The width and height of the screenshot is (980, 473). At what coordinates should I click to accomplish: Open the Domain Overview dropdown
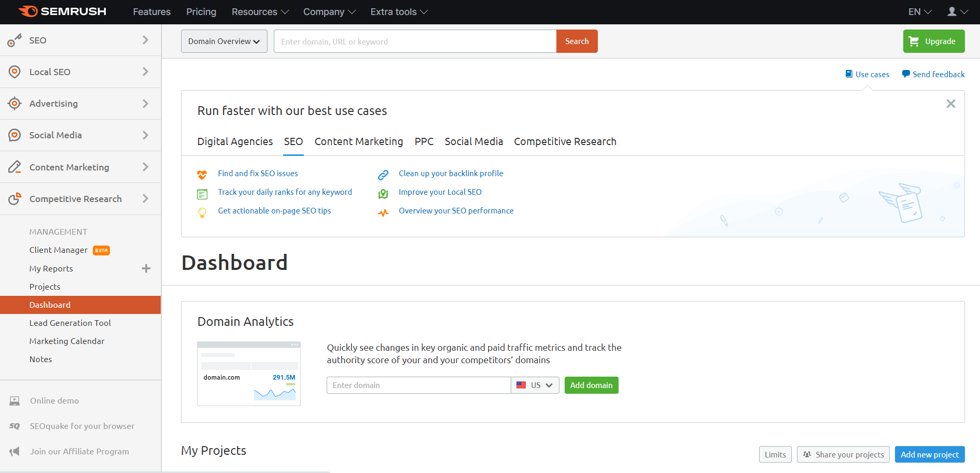[224, 41]
